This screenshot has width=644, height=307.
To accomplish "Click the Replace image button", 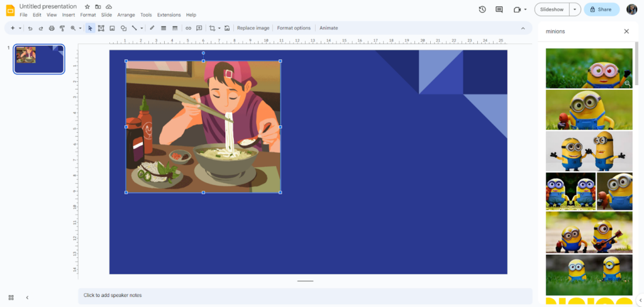I will point(253,28).
